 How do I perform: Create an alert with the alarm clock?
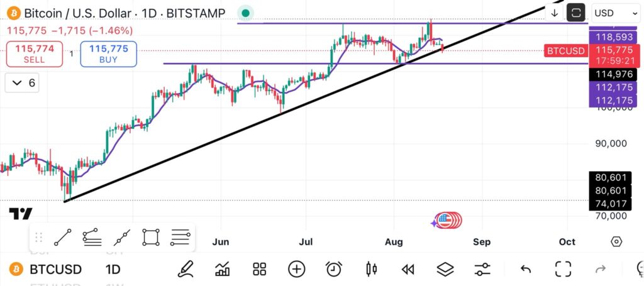click(334, 269)
